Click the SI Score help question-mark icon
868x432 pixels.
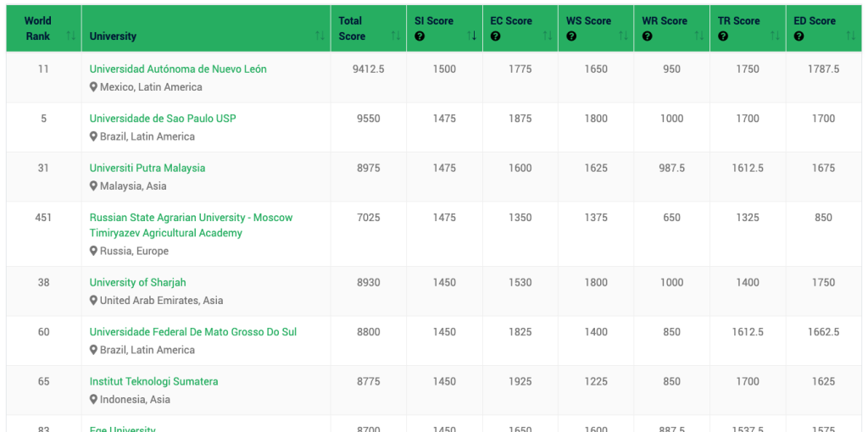pyautogui.click(x=420, y=36)
